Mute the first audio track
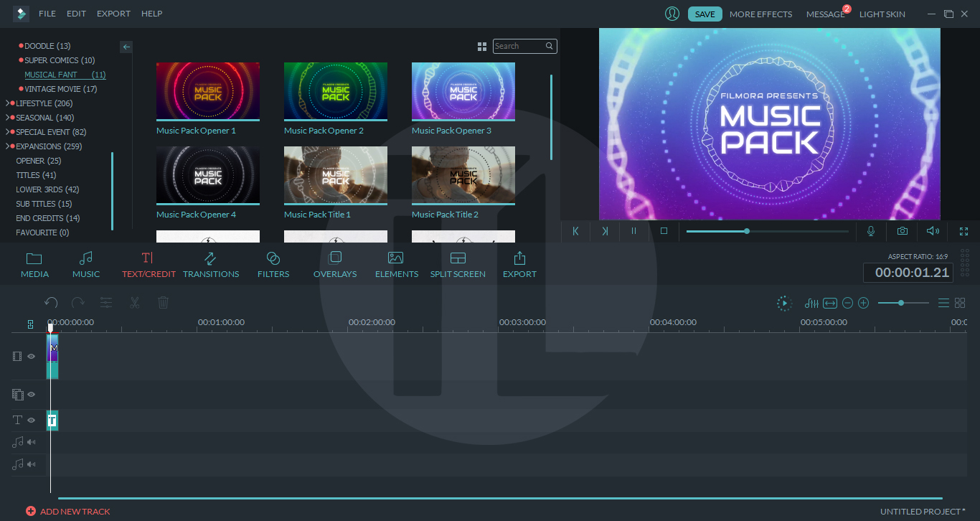The height and width of the screenshot is (521, 980). point(32,442)
